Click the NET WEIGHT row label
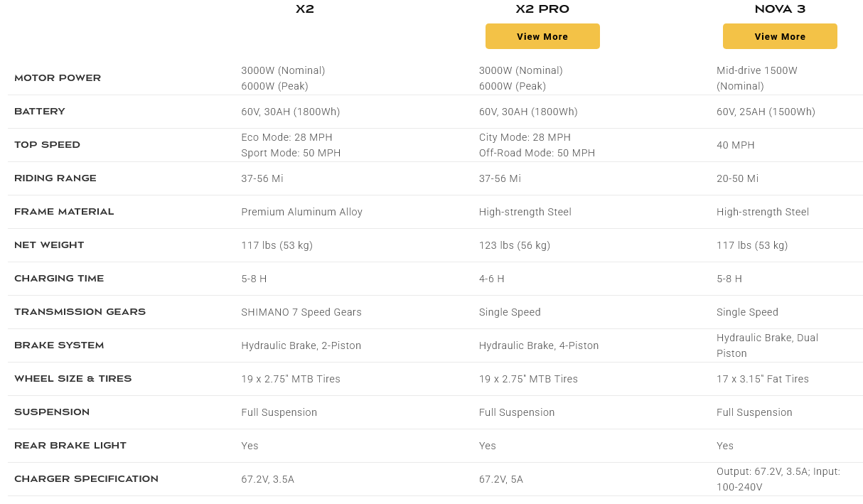Image resolution: width=863 pixels, height=504 pixels. pyautogui.click(x=49, y=245)
